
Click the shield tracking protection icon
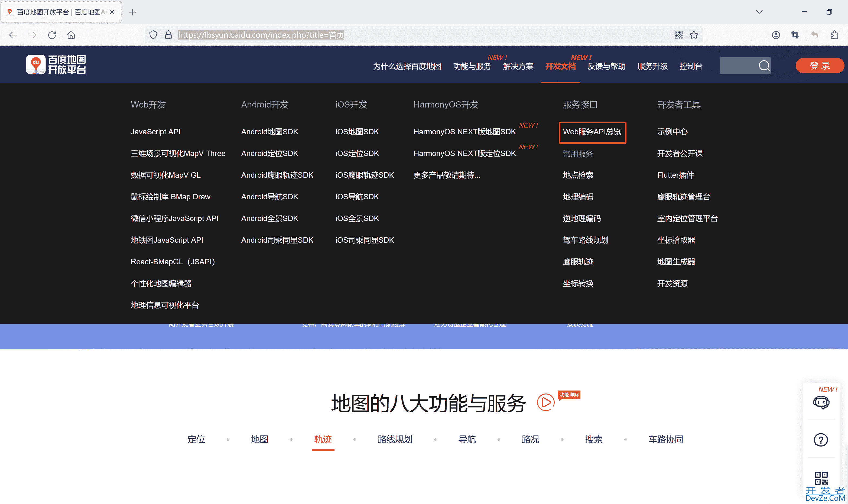pyautogui.click(x=153, y=35)
